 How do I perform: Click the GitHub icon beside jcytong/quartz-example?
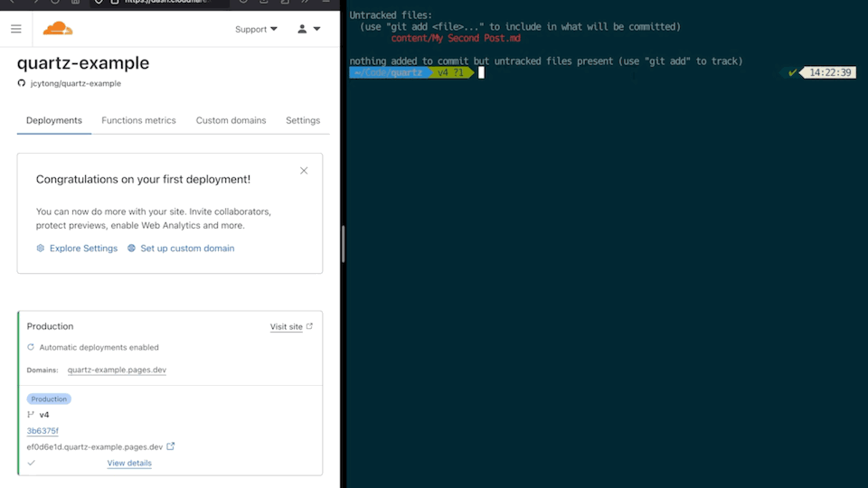pyautogui.click(x=22, y=83)
